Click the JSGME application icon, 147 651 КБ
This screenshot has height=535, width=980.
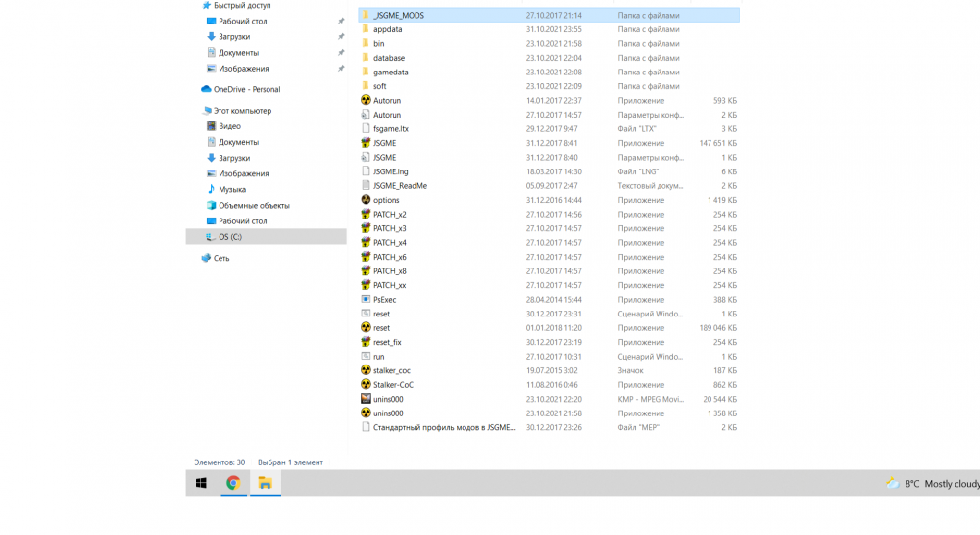366,143
